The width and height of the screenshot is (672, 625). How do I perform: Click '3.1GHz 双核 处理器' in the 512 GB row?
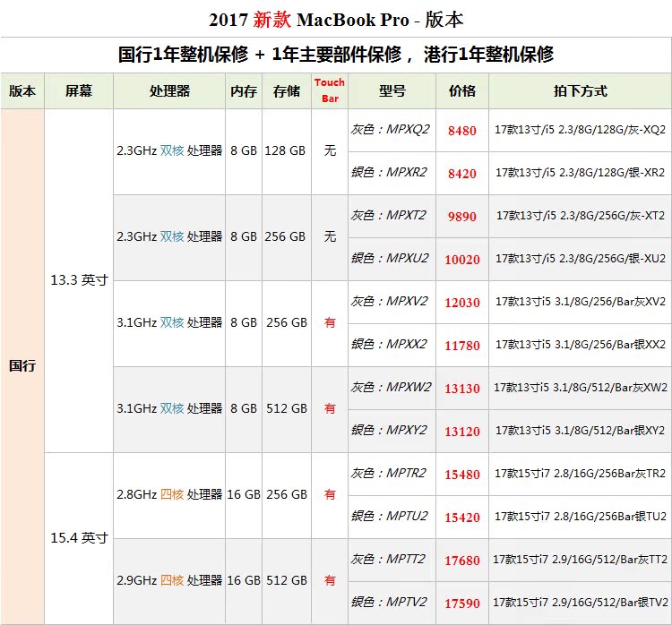tap(169, 408)
